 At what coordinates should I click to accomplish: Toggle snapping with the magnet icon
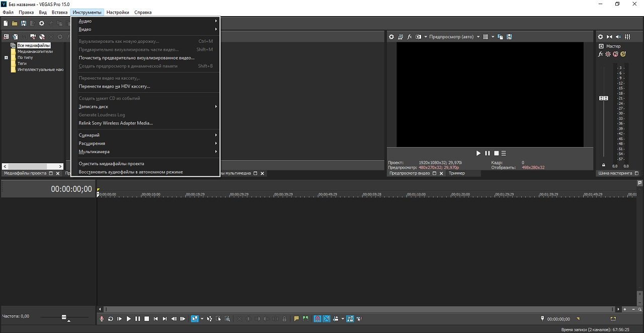coord(317,319)
